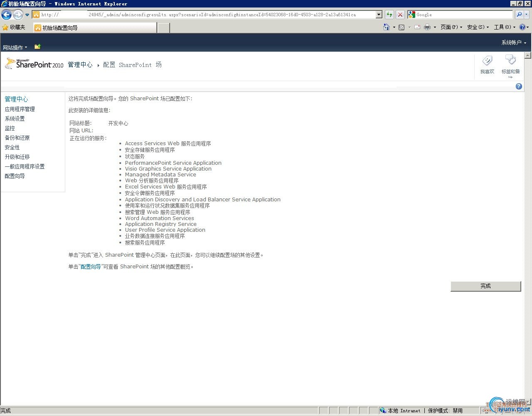
Task: Open 备份和还原 in the left navigation
Action: 17,138
